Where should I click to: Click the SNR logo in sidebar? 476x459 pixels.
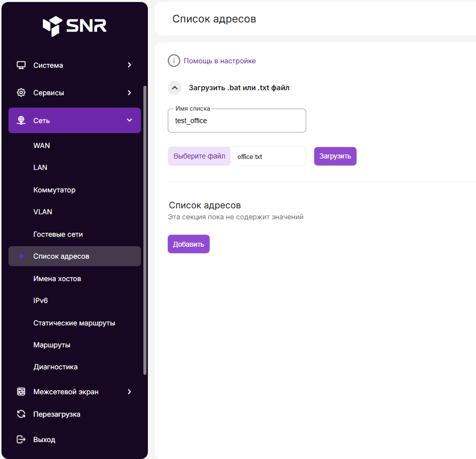tap(74, 26)
